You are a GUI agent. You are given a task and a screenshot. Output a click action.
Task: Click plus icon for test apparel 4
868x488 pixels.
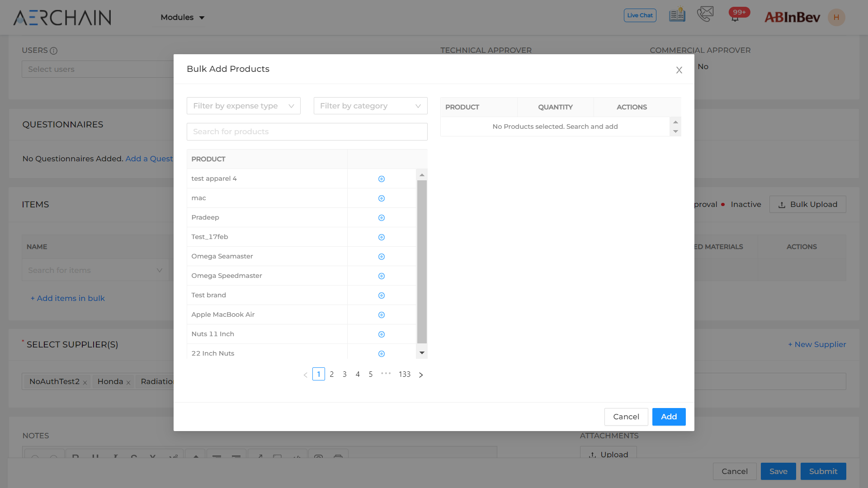point(382,179)
